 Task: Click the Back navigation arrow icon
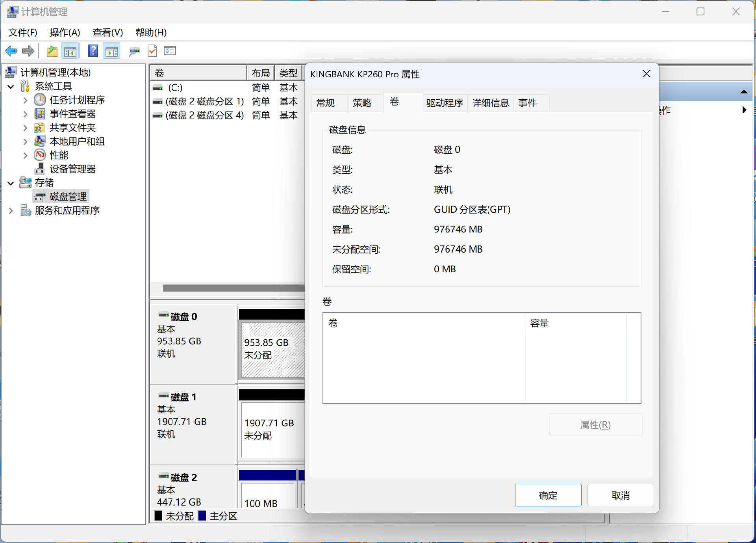[x=11, y=50]
